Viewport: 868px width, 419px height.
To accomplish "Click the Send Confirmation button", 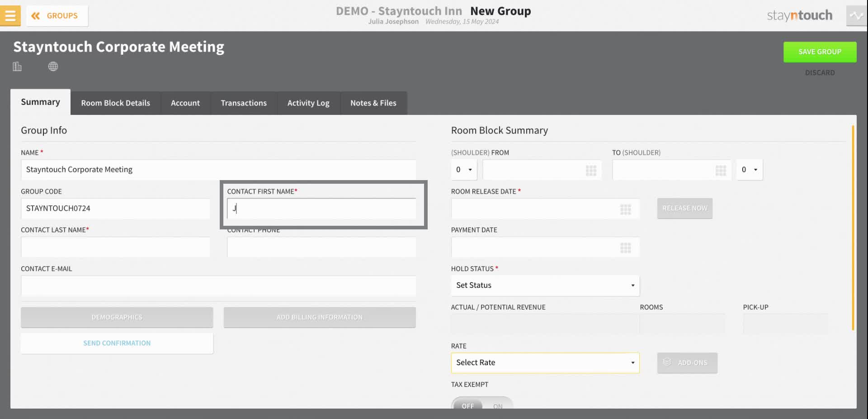I will 117,343.
